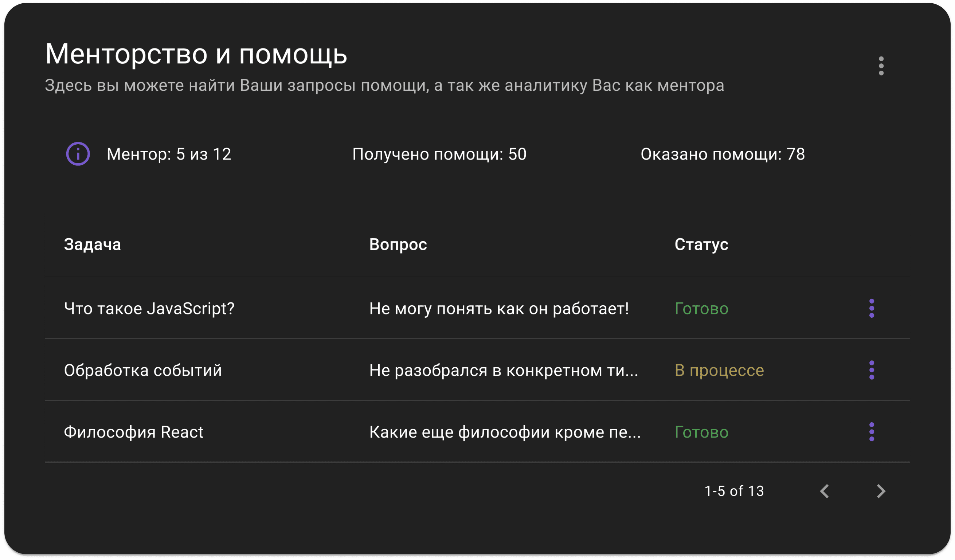Click the 'Оказано помощи: 78' statistic
The width and height of the screenshot is (955, 560).
[723, 154]
